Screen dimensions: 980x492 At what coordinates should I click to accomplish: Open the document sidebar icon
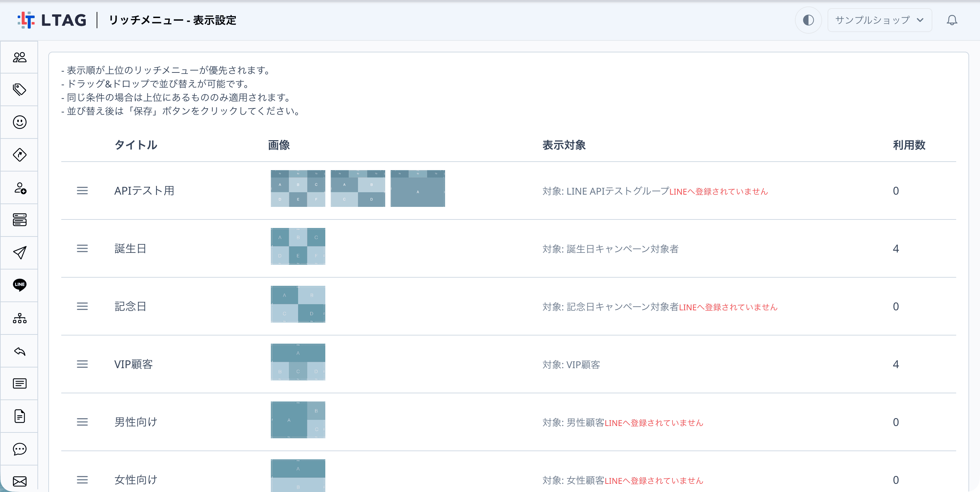coord(19,416)
